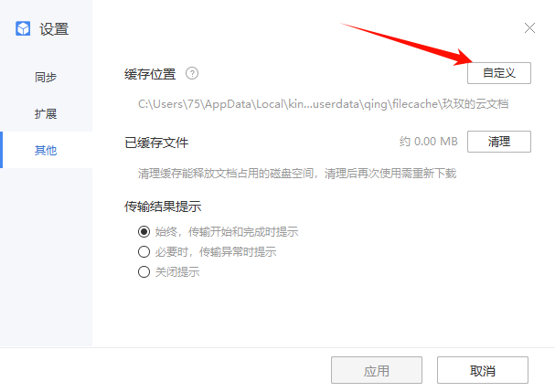555x392 pixels.
Task: Select the 其他 tab in sidebar
Action: coord(46,151)
